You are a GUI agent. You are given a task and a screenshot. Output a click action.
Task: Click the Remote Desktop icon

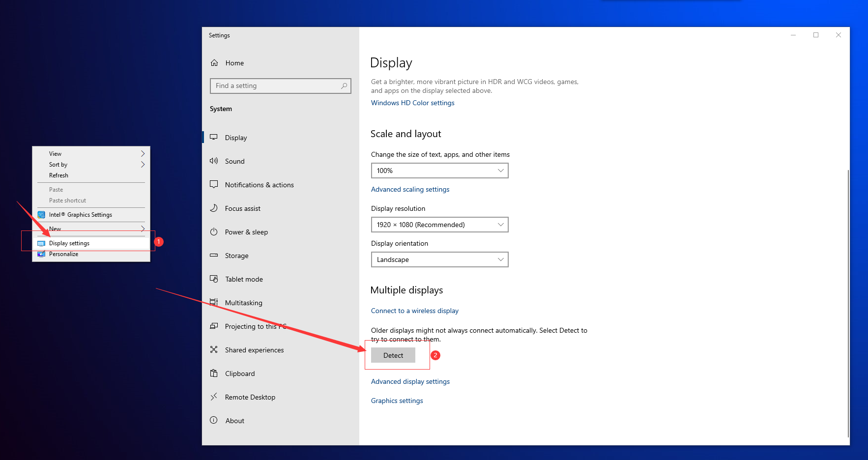pyautogui.click(x=214, y=397)
